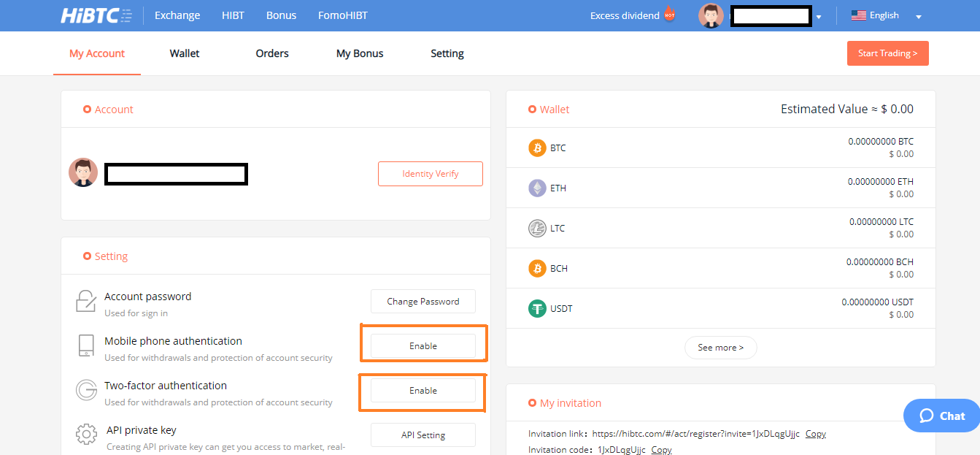Click the Estimated Value text
The image size is (980, 455).
(x=847, y=109)
